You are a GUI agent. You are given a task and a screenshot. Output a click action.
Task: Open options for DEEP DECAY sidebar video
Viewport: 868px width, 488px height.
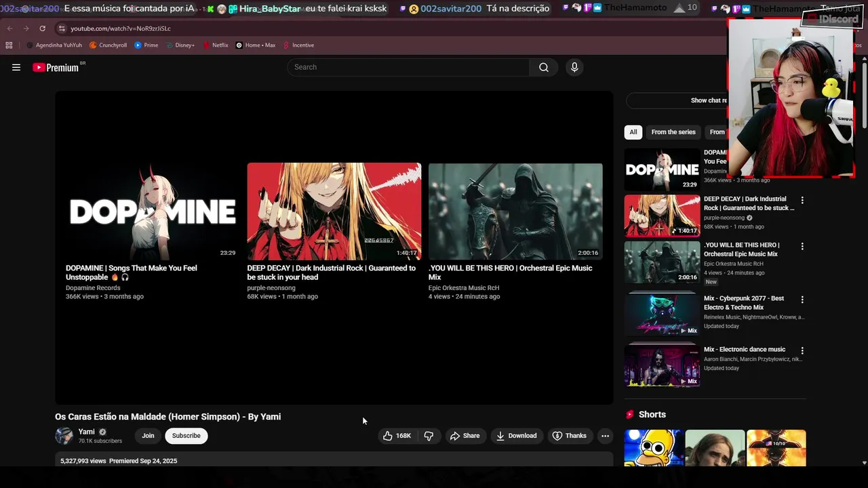pyautogui.click(x=802, y=200)
